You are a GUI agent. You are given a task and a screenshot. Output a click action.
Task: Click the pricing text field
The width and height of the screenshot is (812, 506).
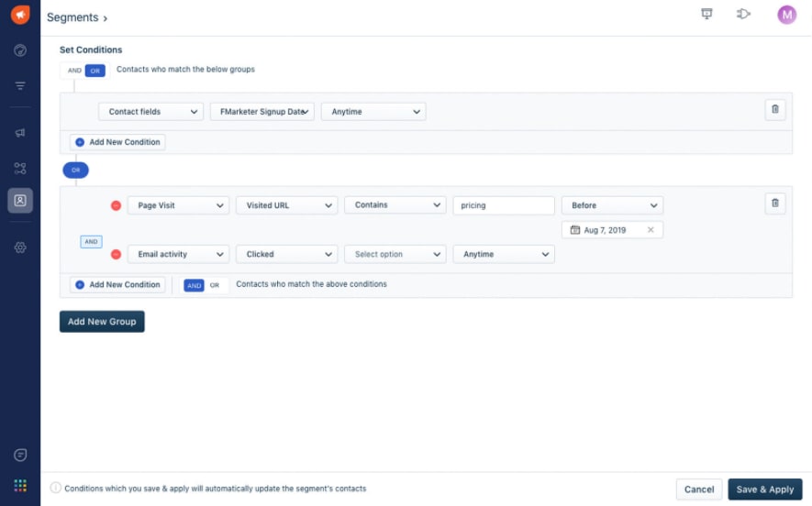pyautogui.click(x=504, y=205)
